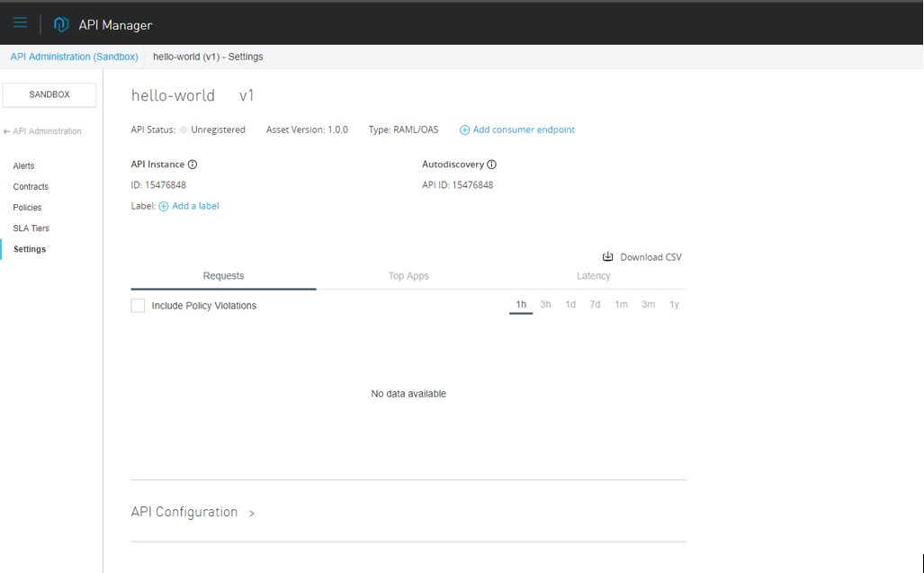Select the 3m time range
The height and width of the screenshot is (573, 924).
coord(648,304)
